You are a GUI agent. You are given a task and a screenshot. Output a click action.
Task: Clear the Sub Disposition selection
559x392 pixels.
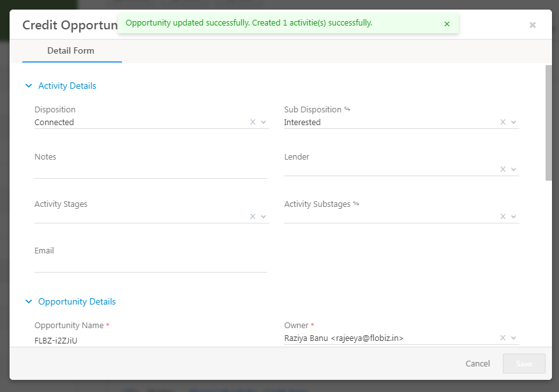click(503, 122)
